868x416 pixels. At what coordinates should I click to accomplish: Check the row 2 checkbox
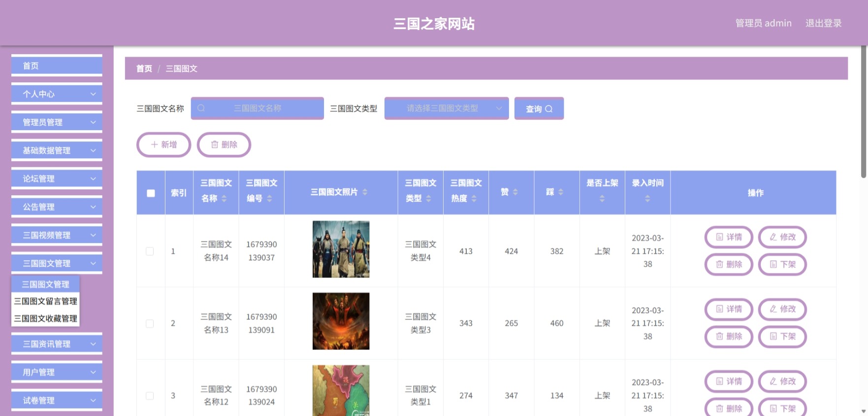tap(150, 324)
